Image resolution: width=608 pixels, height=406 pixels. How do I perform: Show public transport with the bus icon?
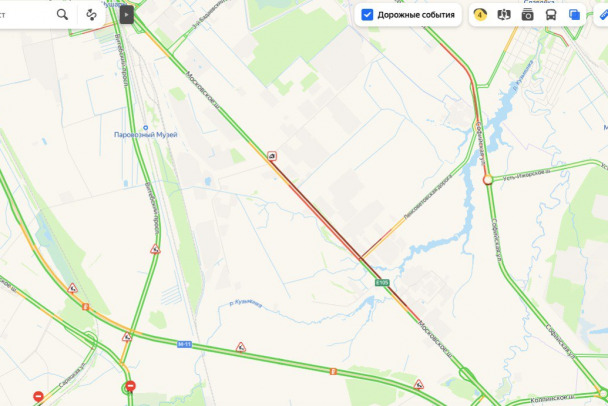tap(551, 15)
